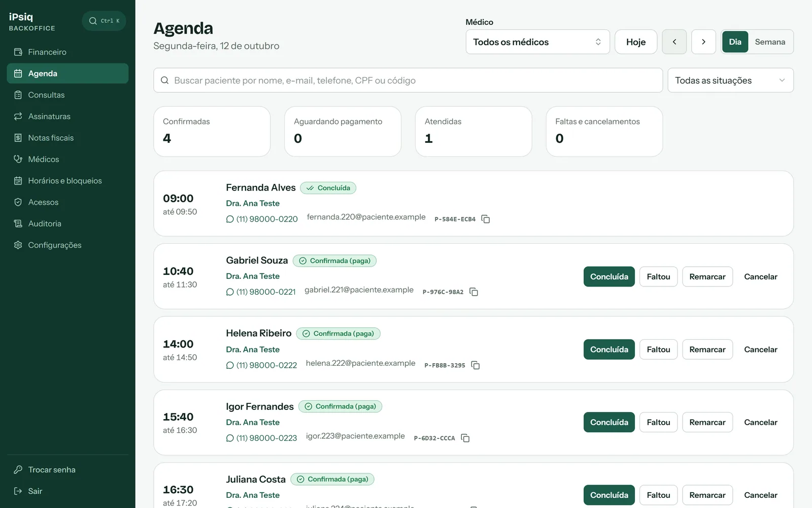Remarcar Igor Fernandes appointment
Viewport: 812px width, 508px height.
click(707, 422)
